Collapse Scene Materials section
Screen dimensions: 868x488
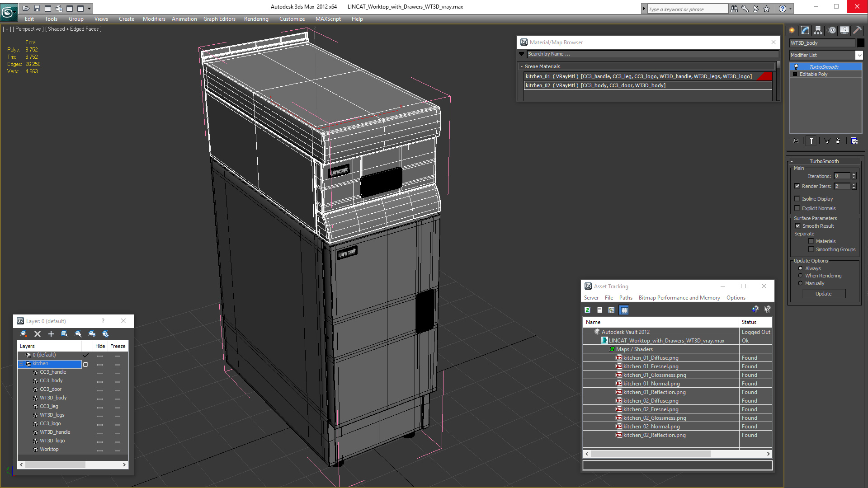[x=521, y=66]
